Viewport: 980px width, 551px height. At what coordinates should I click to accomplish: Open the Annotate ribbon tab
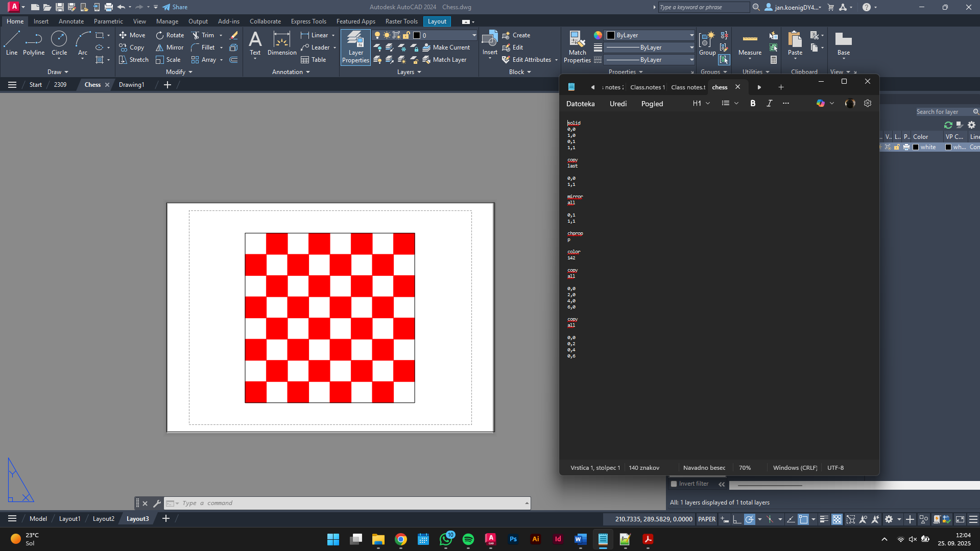click(71, 21)
